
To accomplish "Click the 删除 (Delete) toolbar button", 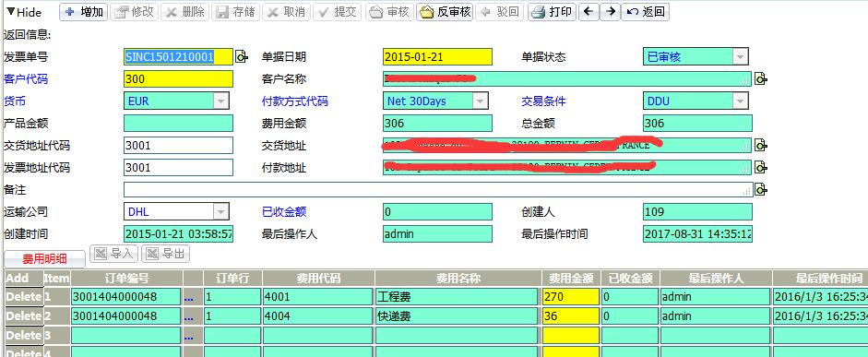I will point(185,12).
